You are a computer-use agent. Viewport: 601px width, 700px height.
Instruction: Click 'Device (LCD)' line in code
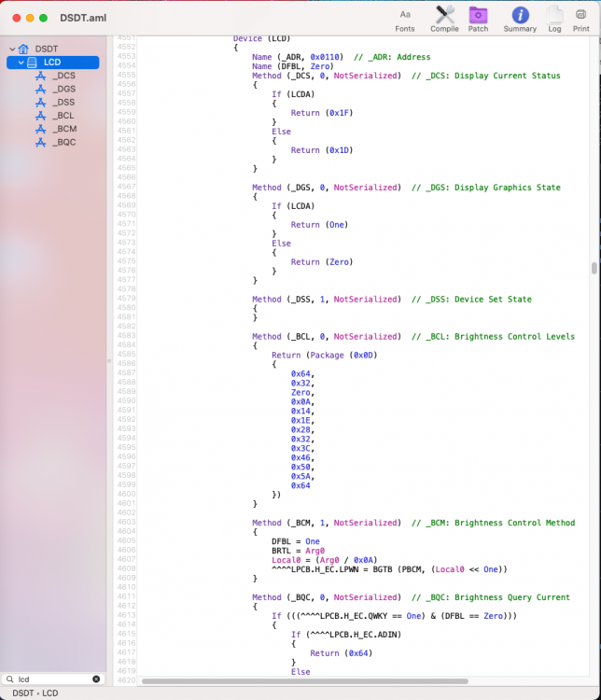(x=261, y=38)
